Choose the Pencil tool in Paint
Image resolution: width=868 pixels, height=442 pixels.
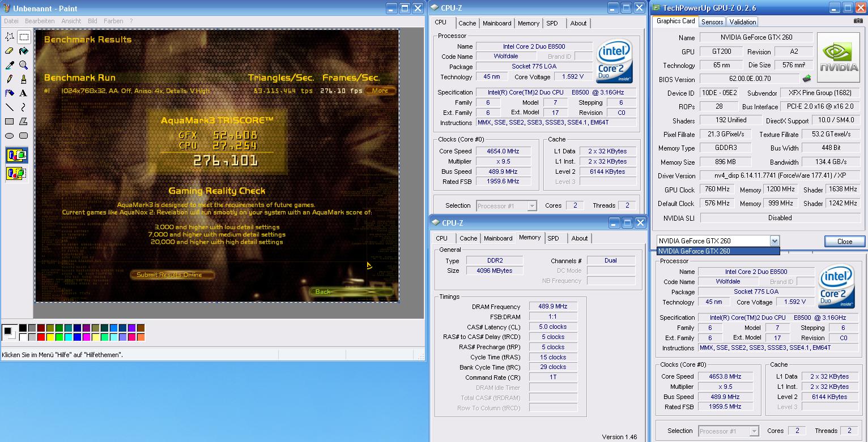[10, 79]
